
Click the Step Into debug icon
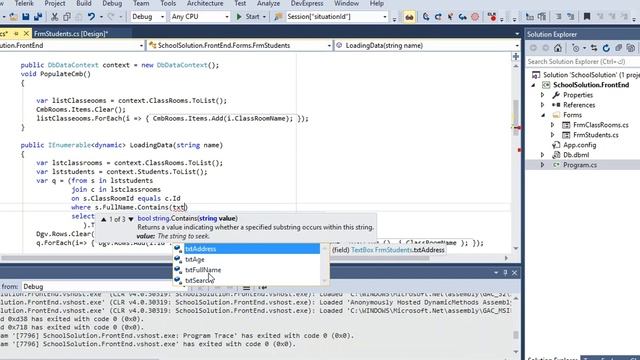[426, 17]
